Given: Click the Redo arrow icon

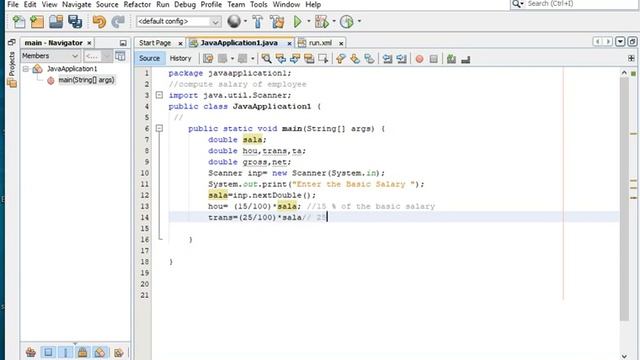Looking at the screenshot, I should (118, 21).
